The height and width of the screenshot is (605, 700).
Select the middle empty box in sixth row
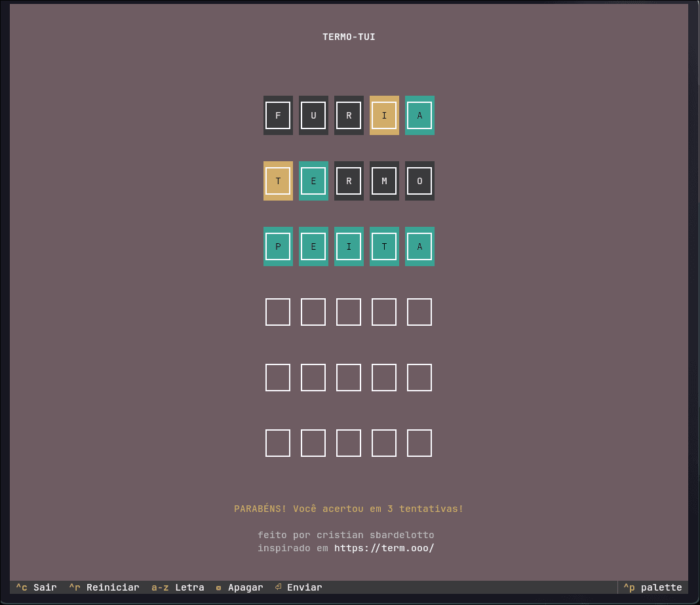(x=349, y=443)
